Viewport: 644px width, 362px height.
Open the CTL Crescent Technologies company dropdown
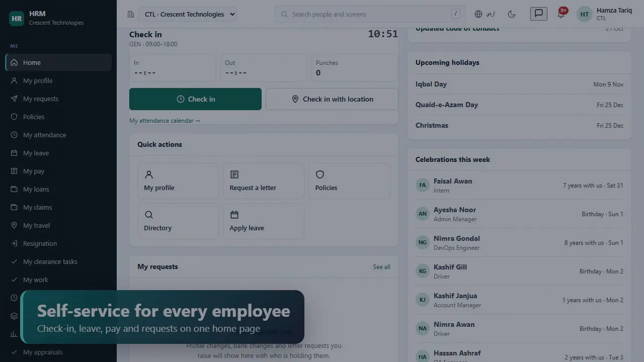pyautogui.click(x=187, y=14)
